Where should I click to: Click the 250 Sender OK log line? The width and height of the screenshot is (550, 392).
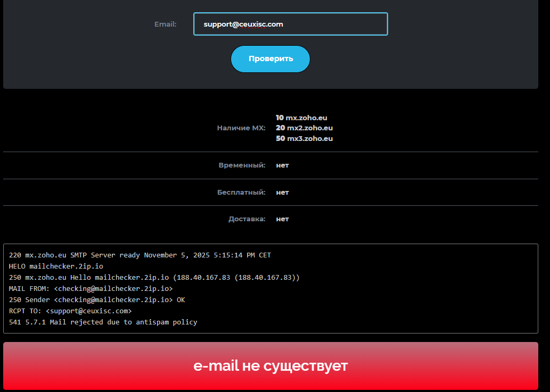click(x=97, y=300)
